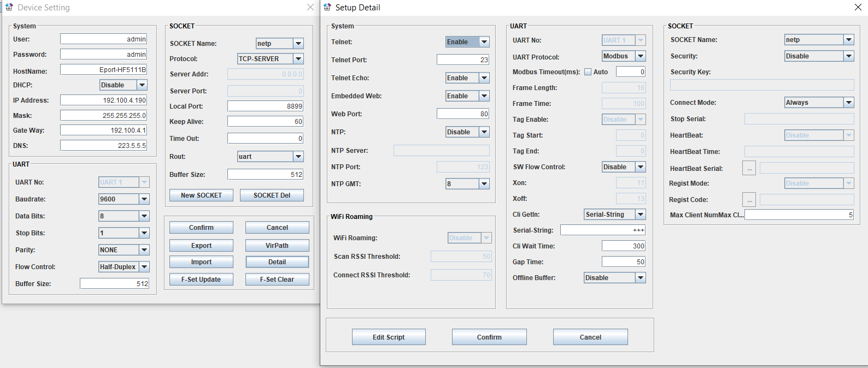This screenshot has height=368, width=868.
Task: Confirm the Setup Detail changes
Action: coord(489,337)
